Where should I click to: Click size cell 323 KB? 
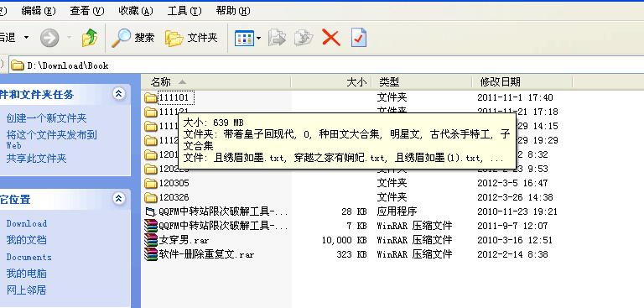[351, 254]
